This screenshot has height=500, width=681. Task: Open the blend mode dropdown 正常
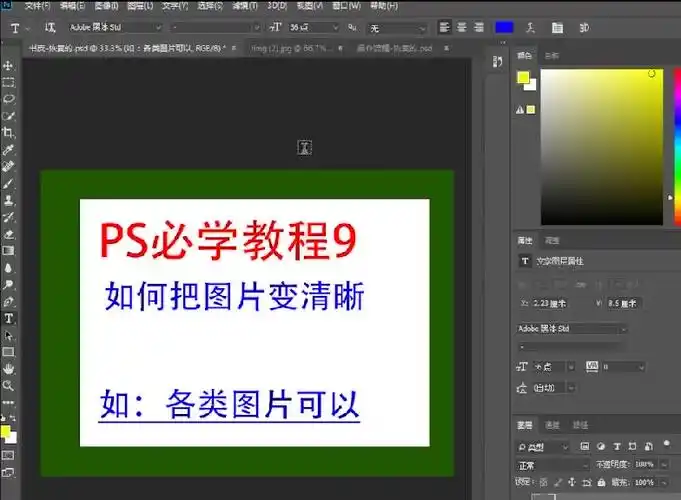click(x=552, y=465)
